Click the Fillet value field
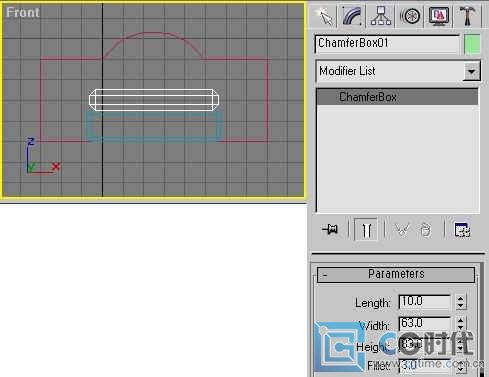The height and width of the screenshot is (377, 489). 424,365
